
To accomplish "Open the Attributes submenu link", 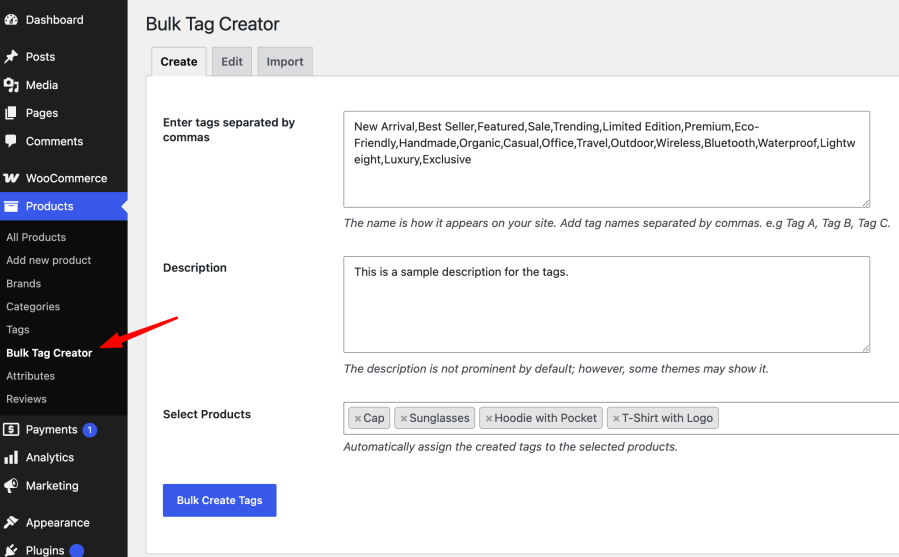I will [x=30, y=376].
